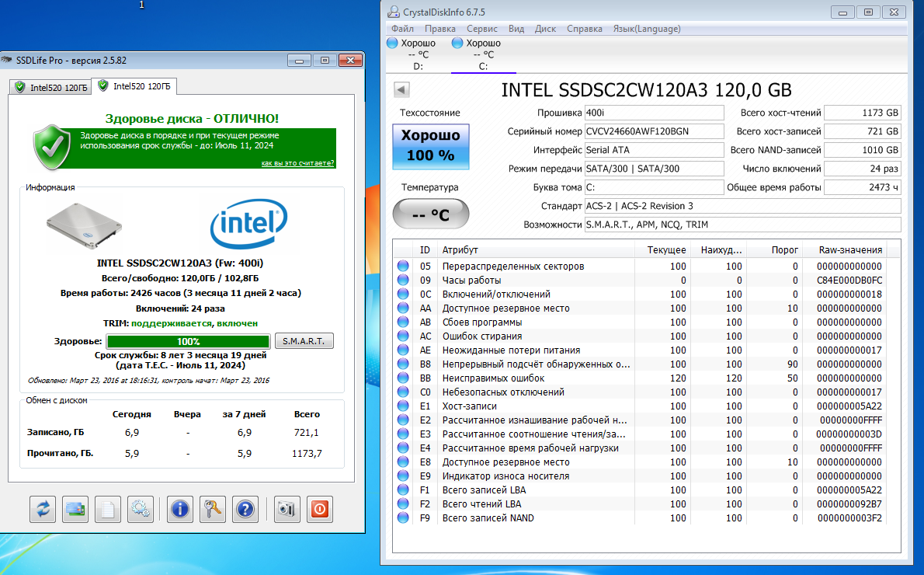This screenshot has height=575, width=924.
Task: Click the previous disk arrow button
Action: [402, 90]
